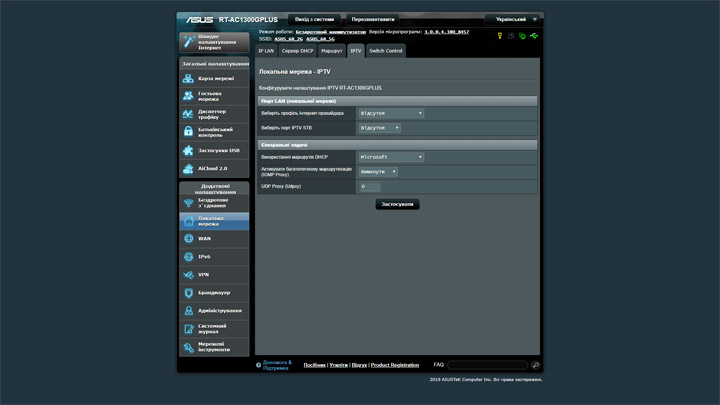Screen dimensions: 720x405
Task: Click the FAQ search magnifier icon
Action: tap(535, 365)
